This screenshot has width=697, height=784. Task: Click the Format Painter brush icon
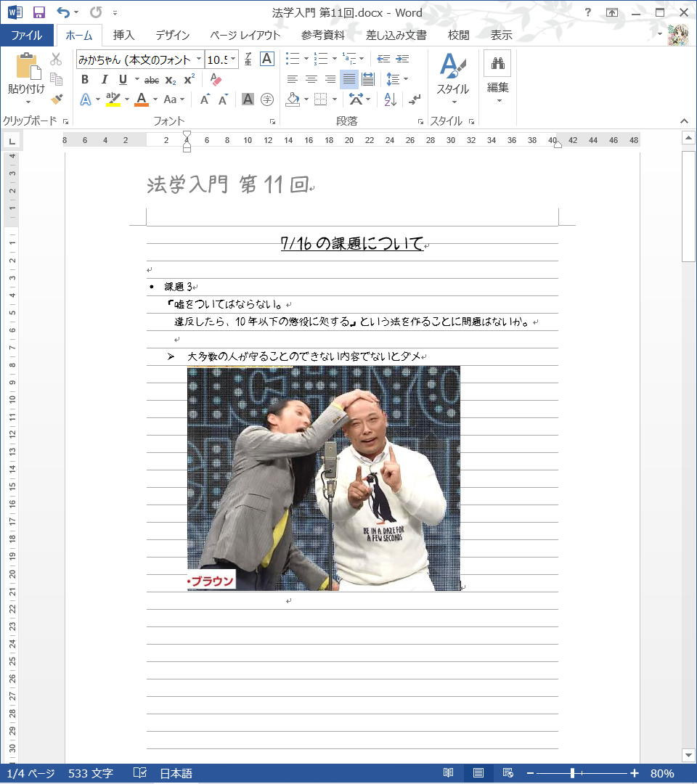(x=57, y=99)
